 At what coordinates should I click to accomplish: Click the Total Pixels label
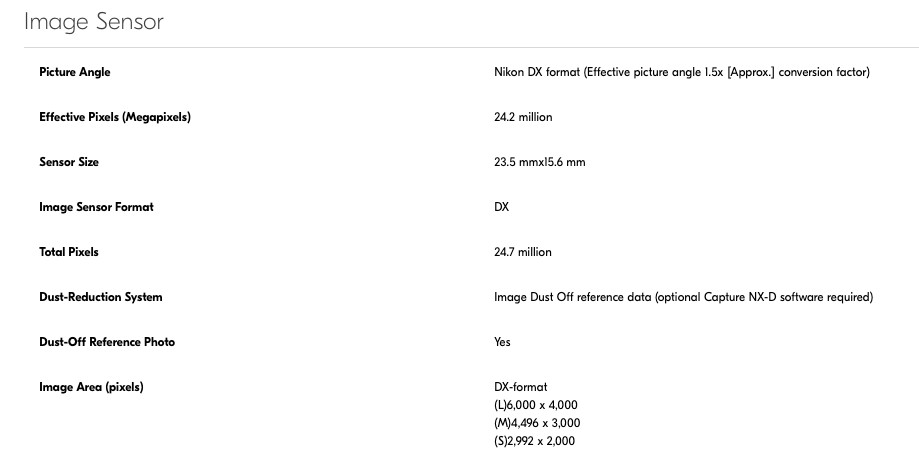[x=69, y=252]
